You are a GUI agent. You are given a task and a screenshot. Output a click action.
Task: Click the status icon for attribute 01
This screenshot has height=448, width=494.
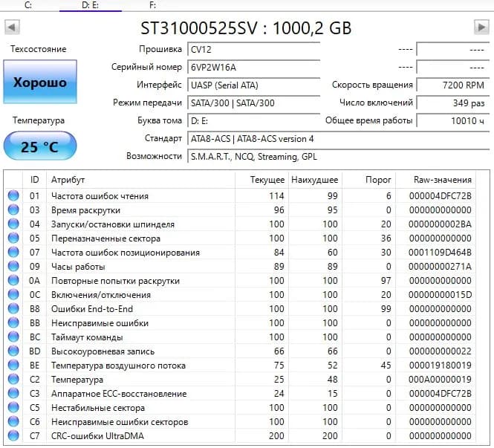13,195
